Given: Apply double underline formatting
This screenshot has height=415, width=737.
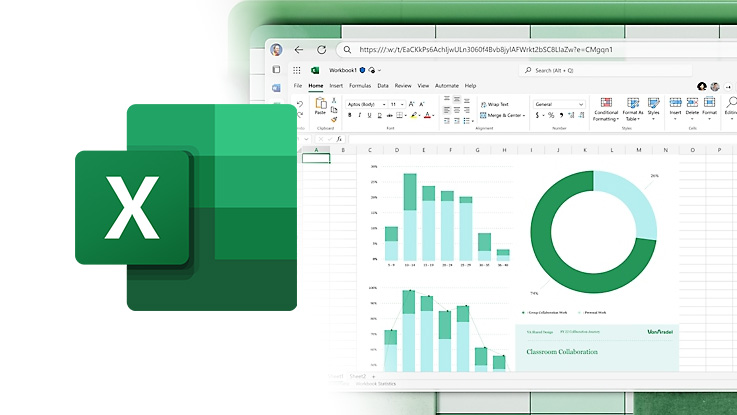Looking at the screenshot, I should (x=379, y=115).
